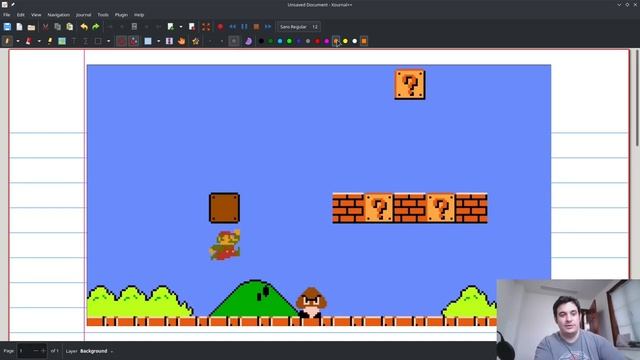640x360 pixels.
Task: Open Pen tool options dropdown
Action: [18, 41]
